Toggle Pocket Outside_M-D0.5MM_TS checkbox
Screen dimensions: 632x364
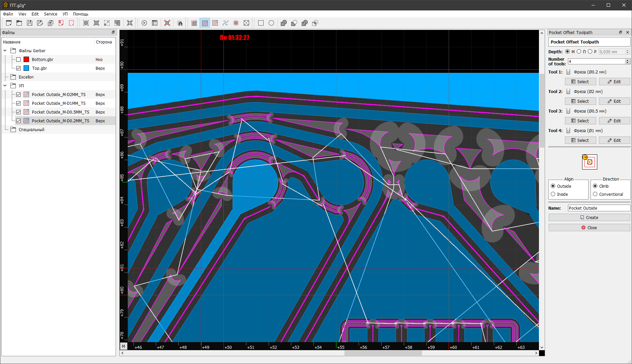pos(19,112)
